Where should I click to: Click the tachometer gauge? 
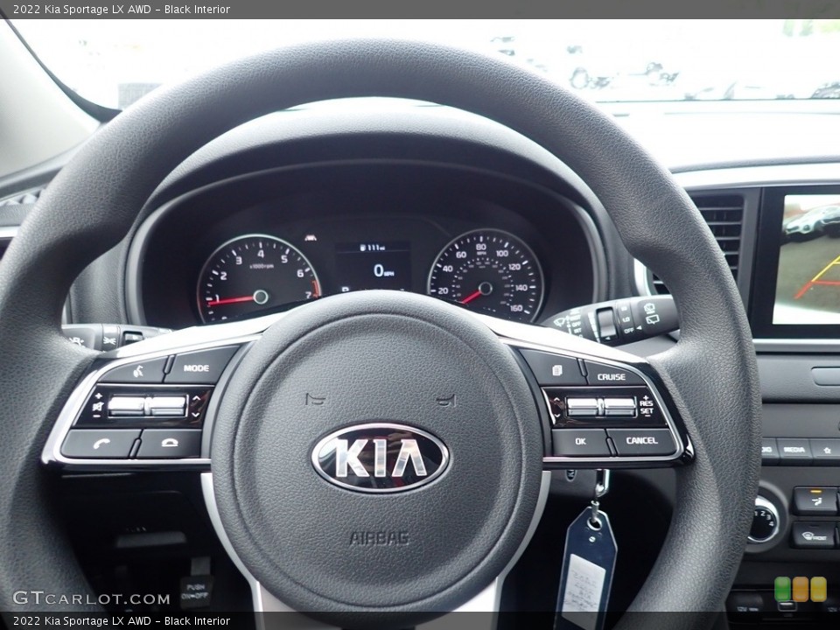pos(259,279)
